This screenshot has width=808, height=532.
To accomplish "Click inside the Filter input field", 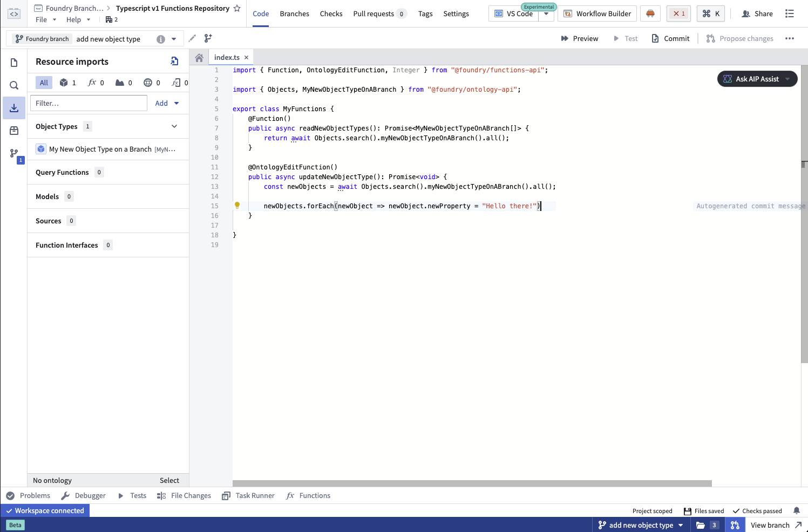I will pyautogui.click(x=88, y=103).
